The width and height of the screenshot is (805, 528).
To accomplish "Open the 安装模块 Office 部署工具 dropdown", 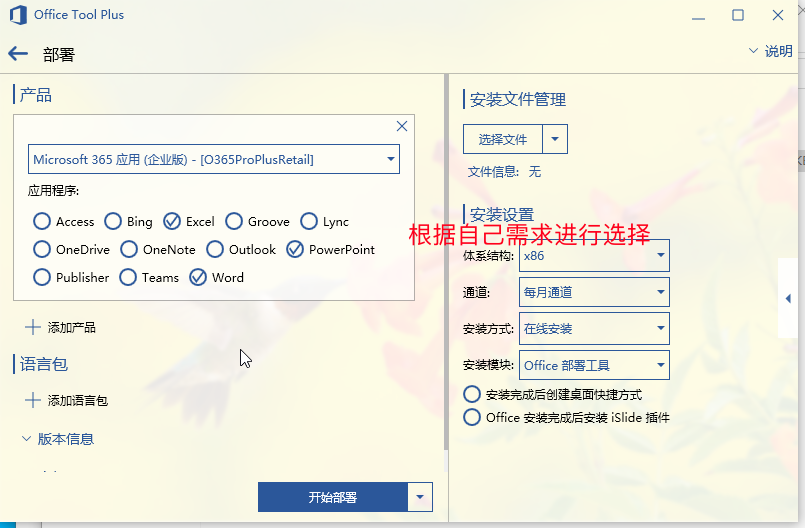I will [594, 365].
